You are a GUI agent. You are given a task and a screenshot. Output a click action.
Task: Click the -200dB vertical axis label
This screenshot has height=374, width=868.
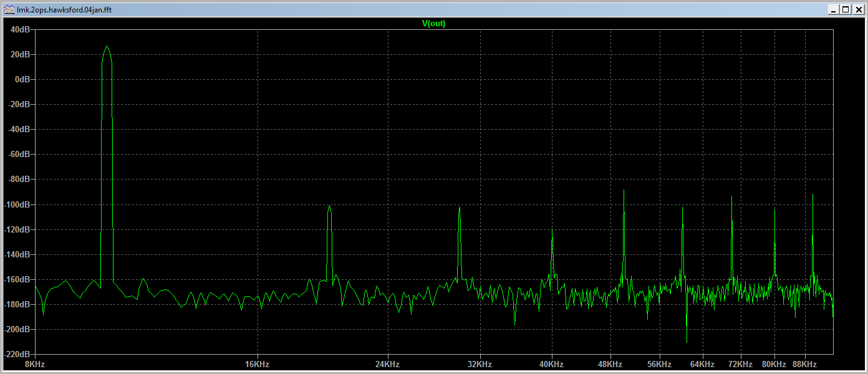pos(17,330)
